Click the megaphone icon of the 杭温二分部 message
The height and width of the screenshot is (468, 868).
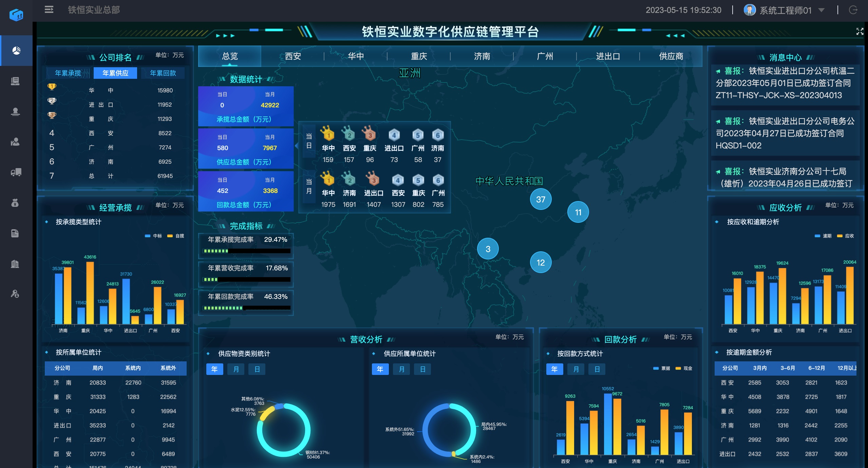718,71
